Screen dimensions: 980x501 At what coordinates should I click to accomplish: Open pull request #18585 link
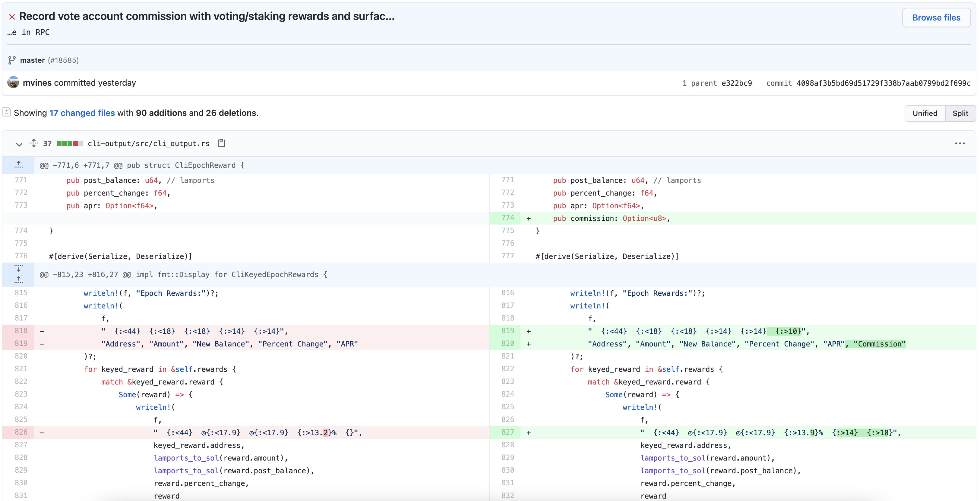63,60
